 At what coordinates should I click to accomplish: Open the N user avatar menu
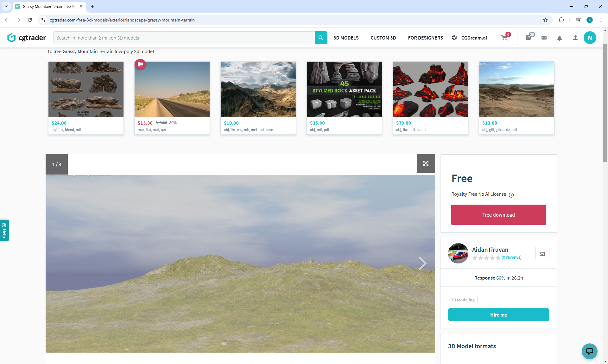[x=590, y=38]
